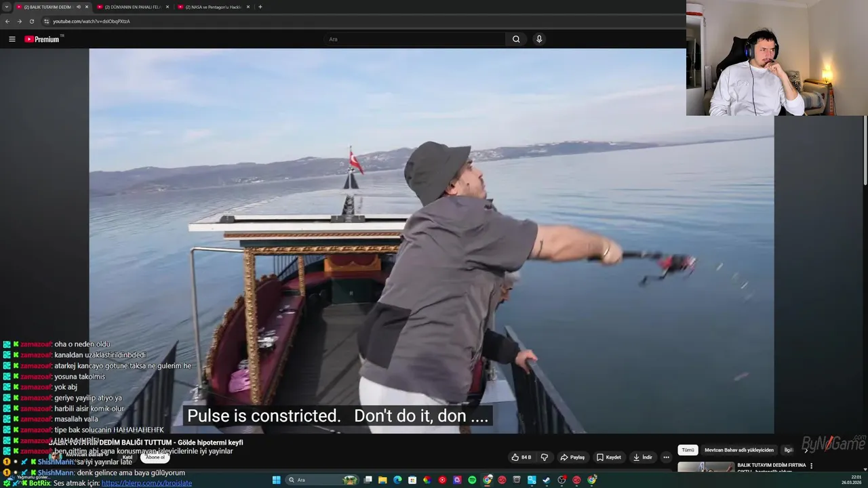
Task: Click the Abone ol subscribe button
Action: [155, 457]
